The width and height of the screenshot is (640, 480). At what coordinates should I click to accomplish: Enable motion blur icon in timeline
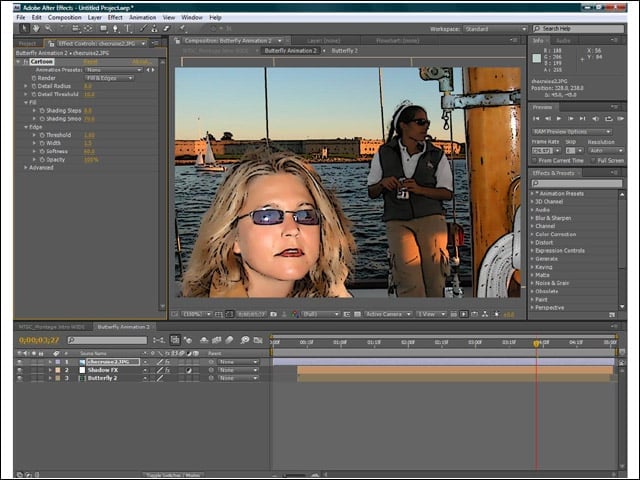[x=229, y=340]
